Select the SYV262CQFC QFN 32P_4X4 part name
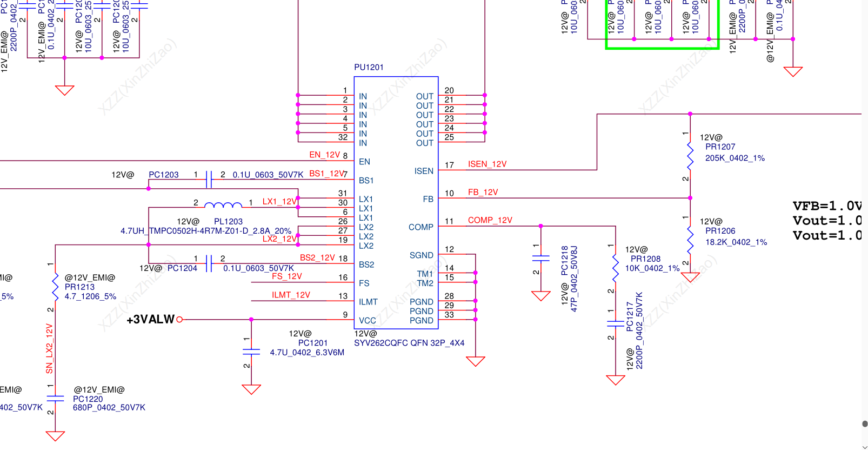This screenshot has height=450, width=868. pos(409,343)
